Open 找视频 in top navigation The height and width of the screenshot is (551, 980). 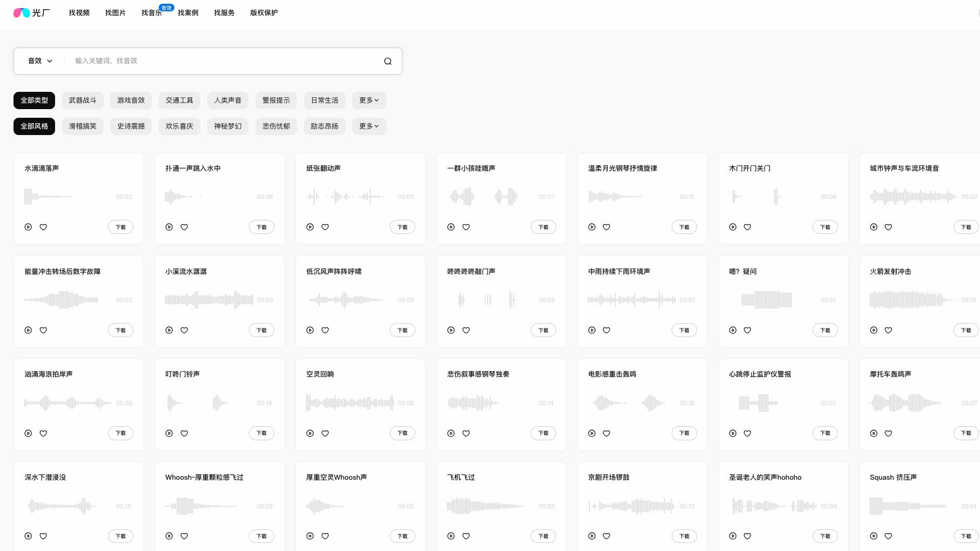pos(79,12)
